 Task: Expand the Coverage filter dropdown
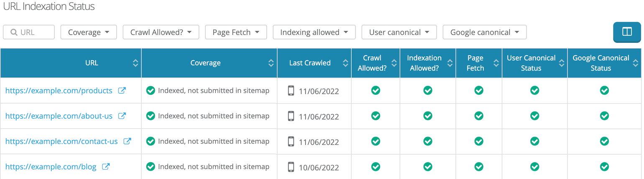click(89, 32)
